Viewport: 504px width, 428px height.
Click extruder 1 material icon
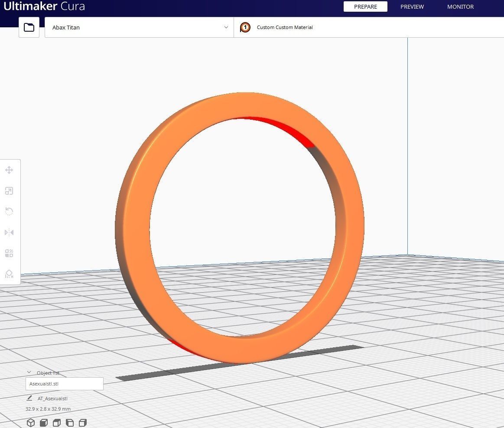[245, 27]
